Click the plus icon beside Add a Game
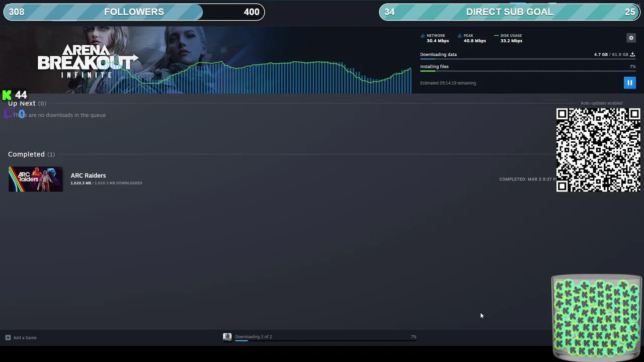 (8, 337)
